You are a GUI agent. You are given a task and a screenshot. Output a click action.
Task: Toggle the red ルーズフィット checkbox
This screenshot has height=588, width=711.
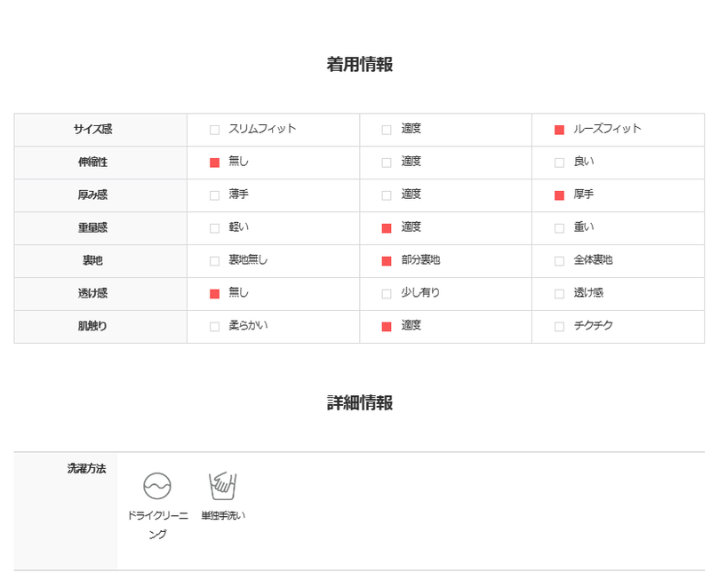coord(559,130)
